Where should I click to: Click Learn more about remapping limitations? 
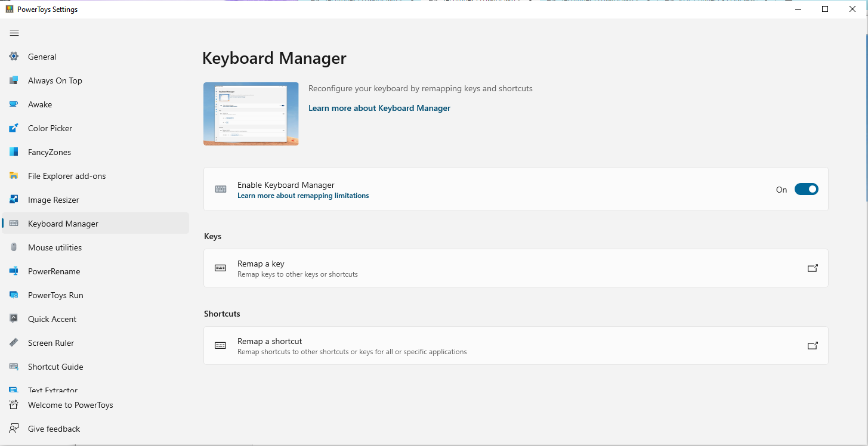tap(303, 196)
